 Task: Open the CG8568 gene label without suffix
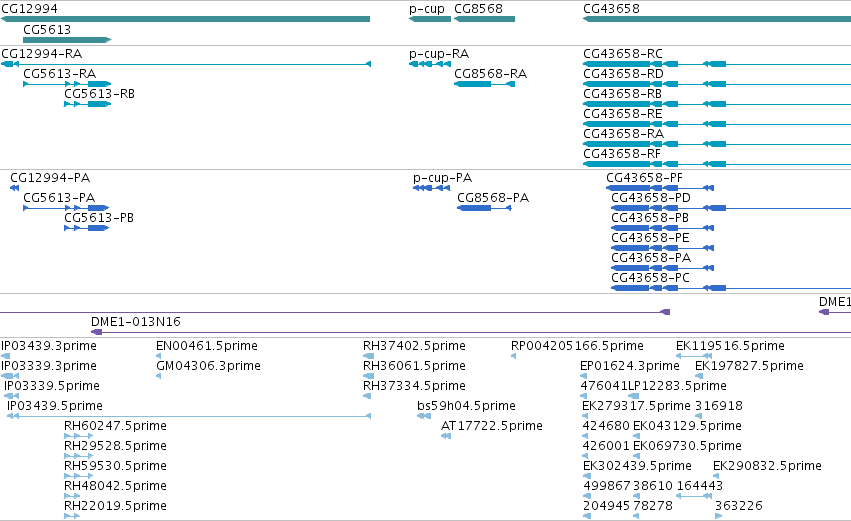479,9
